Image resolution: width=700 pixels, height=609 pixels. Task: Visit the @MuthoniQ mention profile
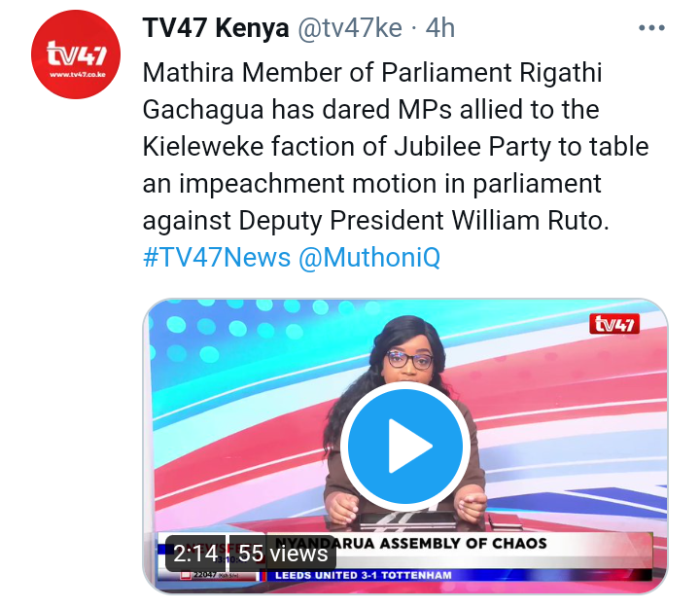[369, 258]
